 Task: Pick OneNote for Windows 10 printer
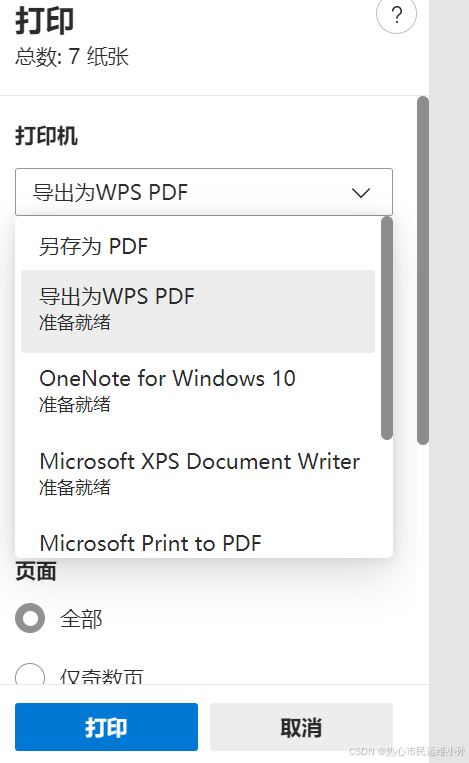coord(198,392)
